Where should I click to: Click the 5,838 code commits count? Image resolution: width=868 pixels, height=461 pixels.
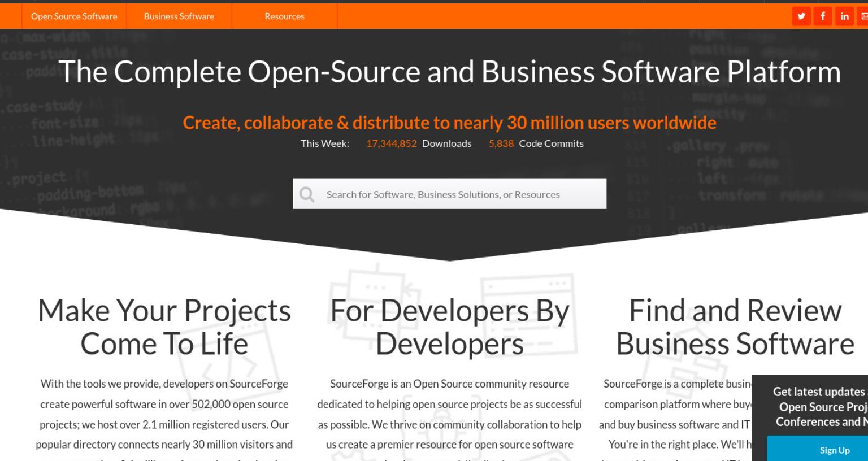click(501, 143)
